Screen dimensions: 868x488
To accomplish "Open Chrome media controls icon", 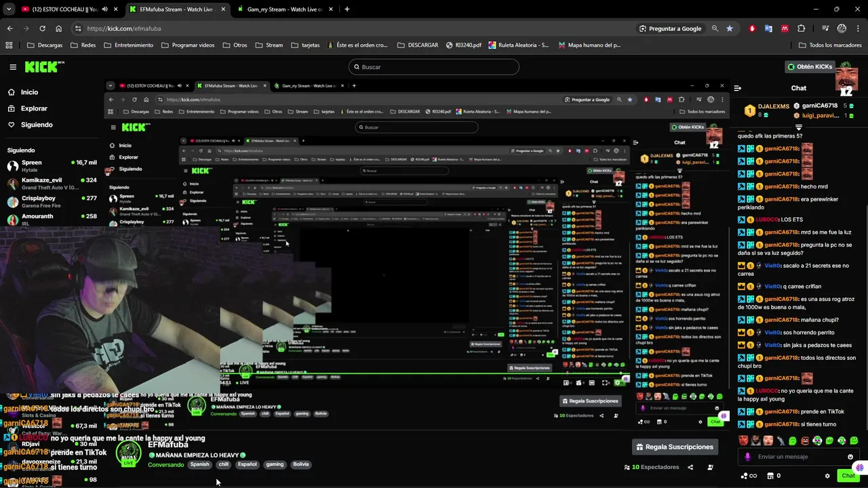I will [825, 28].
